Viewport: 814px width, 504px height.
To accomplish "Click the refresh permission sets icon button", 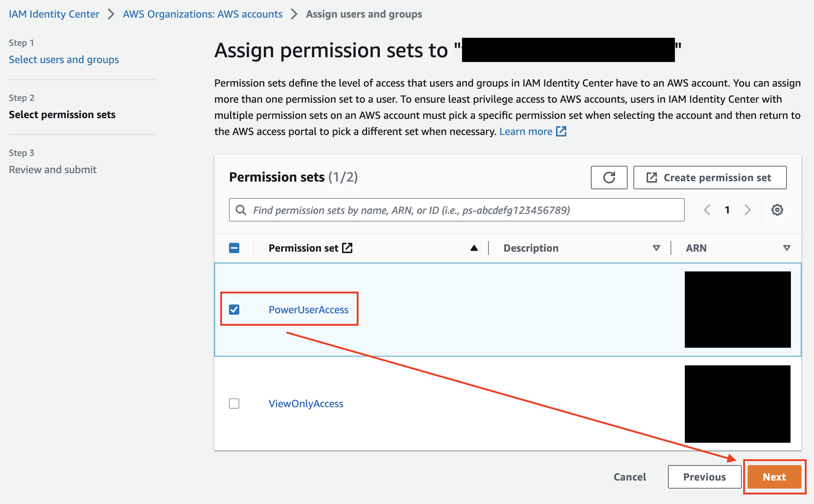I will pos(609,178).
